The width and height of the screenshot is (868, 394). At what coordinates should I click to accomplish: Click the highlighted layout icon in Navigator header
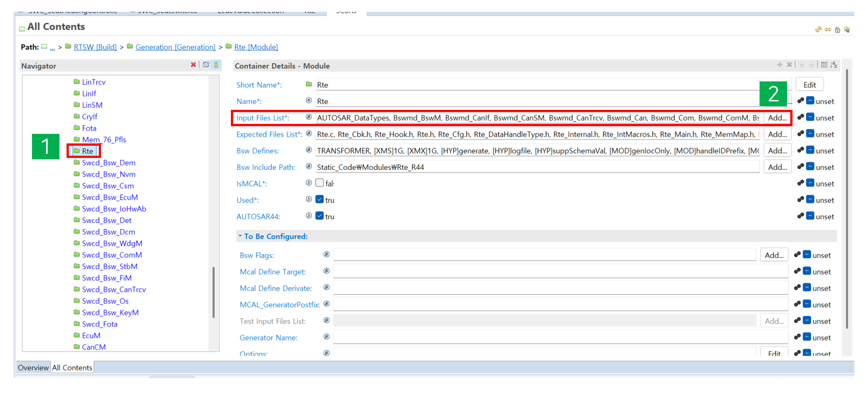pos(216,65)
